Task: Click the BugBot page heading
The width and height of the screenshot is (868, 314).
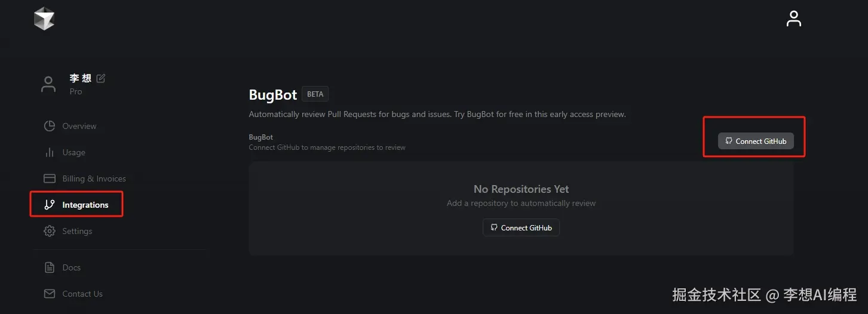Action: (273, 94)
